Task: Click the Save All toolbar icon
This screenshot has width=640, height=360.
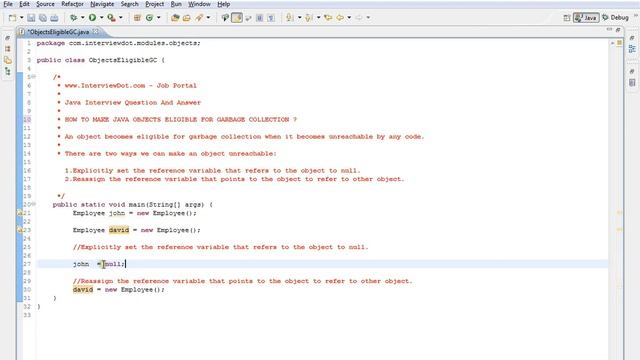Action: pos(42,18)
